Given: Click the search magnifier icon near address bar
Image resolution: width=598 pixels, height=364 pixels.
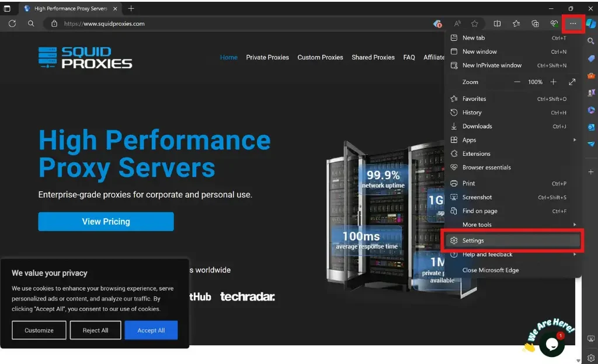Looking at the screenshot, I should [31, 23].
